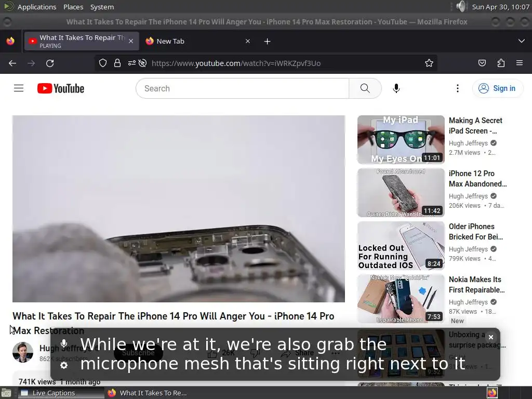The height and width of the screenshot is (399, 532).
Task: Reload the page with refresh icon
Action: (50, 63)
